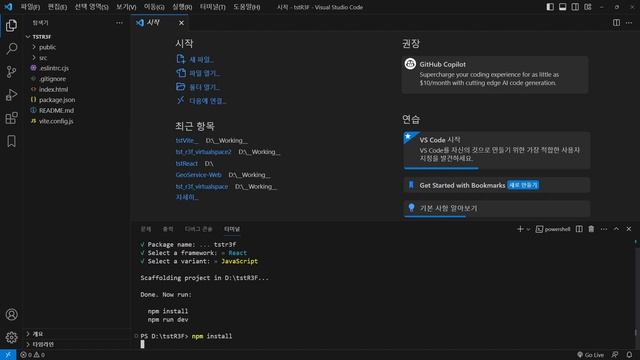This screenshot has height=360, width=640.
Task: Close the 시작 welcome tab
Action: (181, 23)
